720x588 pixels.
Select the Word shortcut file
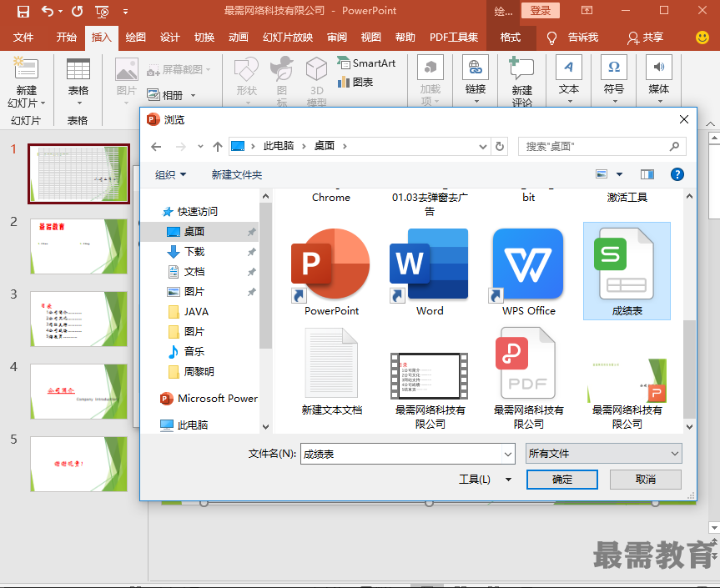pyautogui.click(x=430, y=272)
